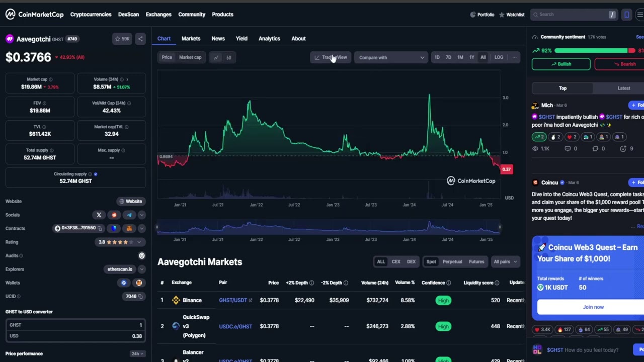Viewport: 644px width, 362px height.
Task: Vote Bullish on Aavegotchi
Action: [561, 64]
